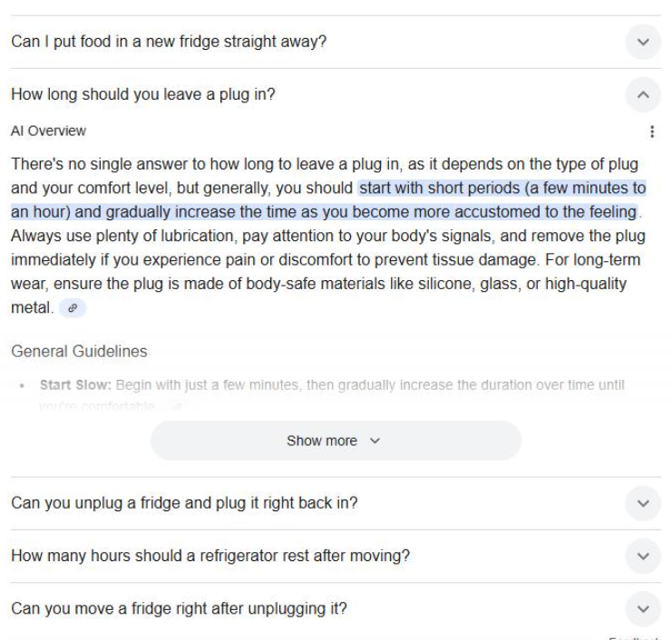Click the question text "How long should you leave a plug in?"
The height and width of the screenshot is (640, 672).
(x=143, y=94)
